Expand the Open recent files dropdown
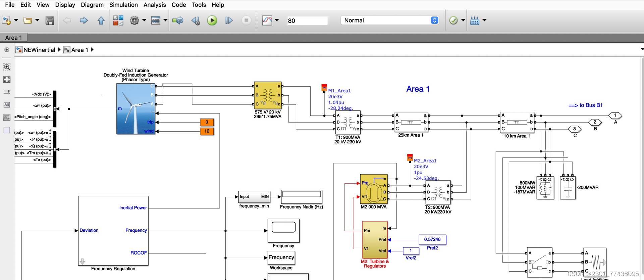Image resolution: width=644 pixels, height=280 pixels. click(37, 20)
